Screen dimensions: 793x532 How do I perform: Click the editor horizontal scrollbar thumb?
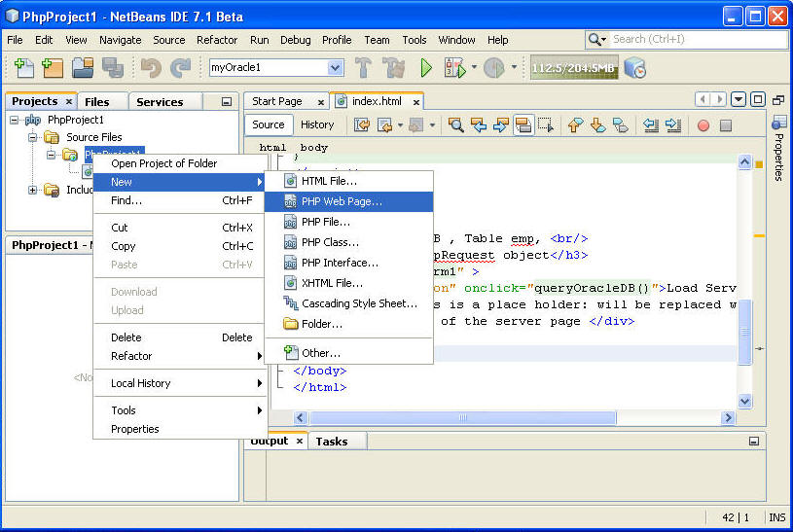(462, 417)
